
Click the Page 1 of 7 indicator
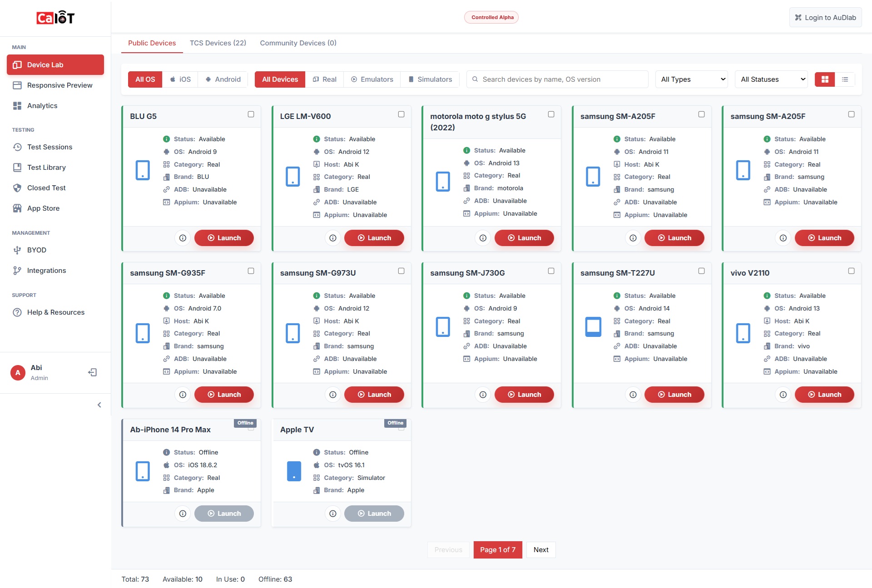pos(498,550)
